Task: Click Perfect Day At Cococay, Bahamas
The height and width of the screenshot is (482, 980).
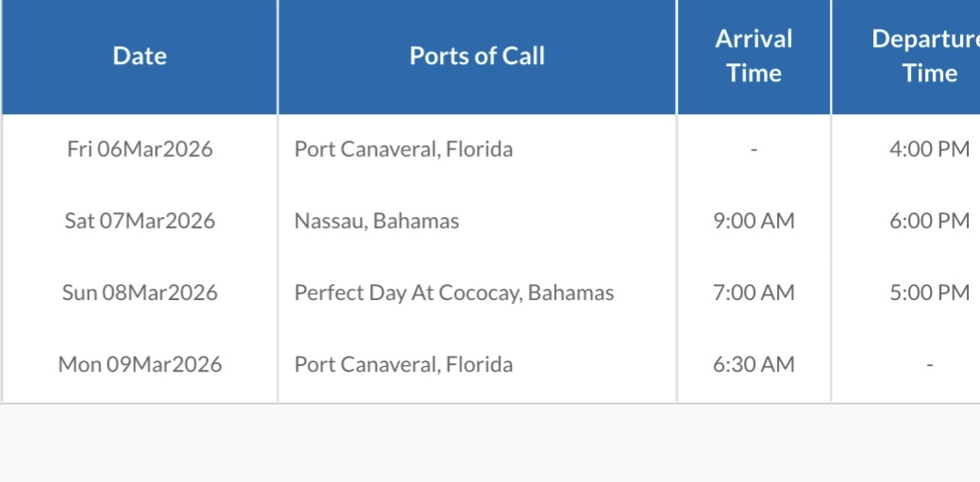Action: 454,292
